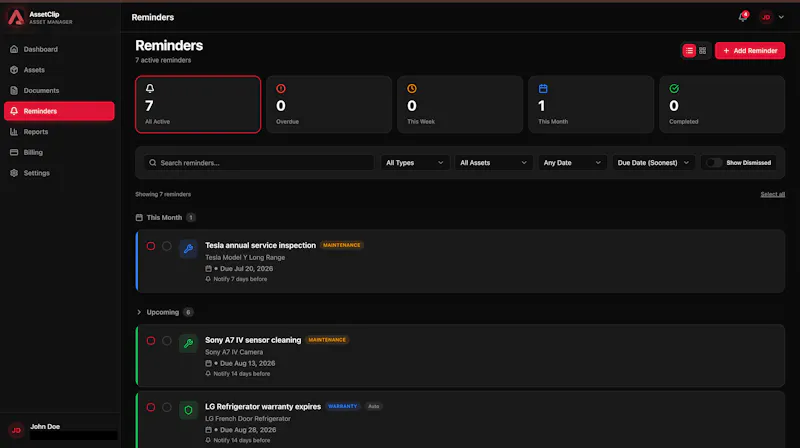Click the Auto badge on LG reminder
Image resolution: width=800 pixels, height=448 pixels.
[x=374, y=407]
